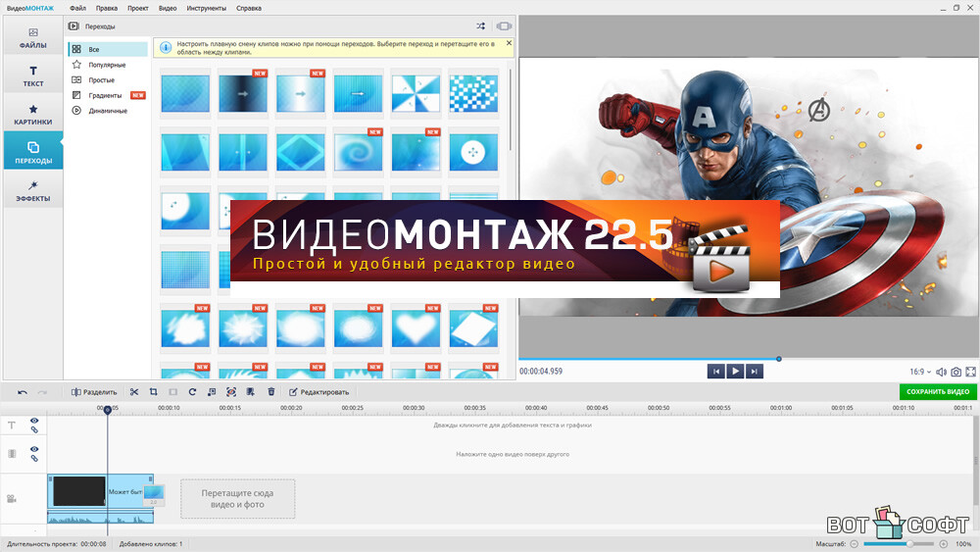980x552 pixels.
Task: Select the Простые transitions category
Action: tap(108, 80)
